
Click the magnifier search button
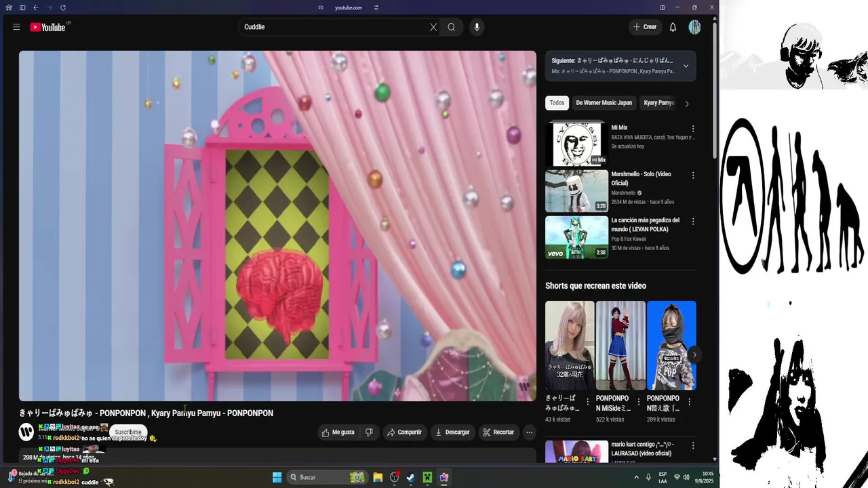pyautogui.click(x=452, y=27)
